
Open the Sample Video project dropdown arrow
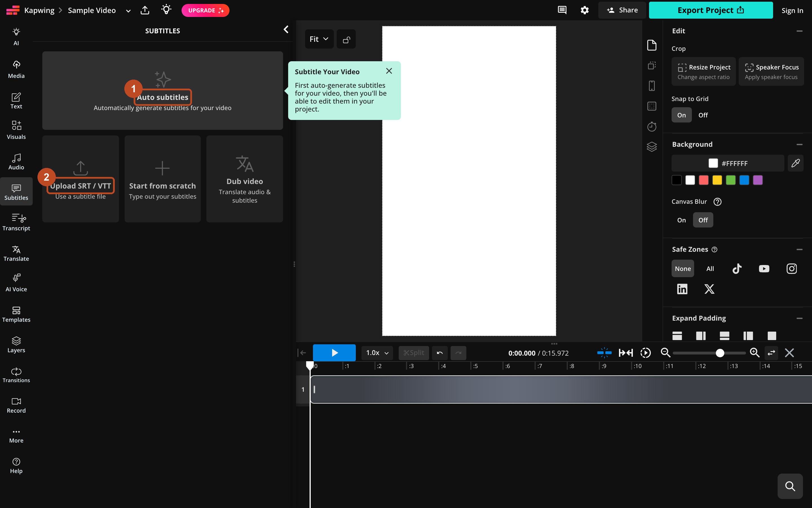click(x=128, y=11)
